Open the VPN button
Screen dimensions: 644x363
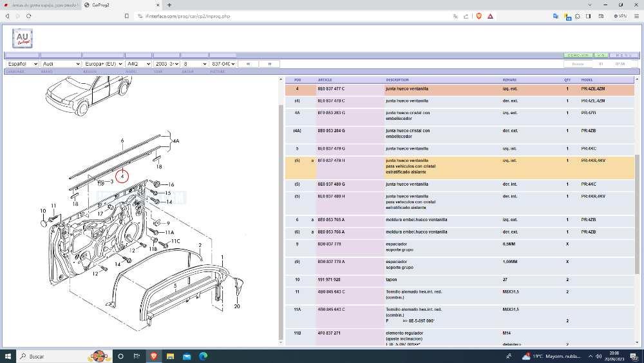pyautogui.click(x=620, y=16)
